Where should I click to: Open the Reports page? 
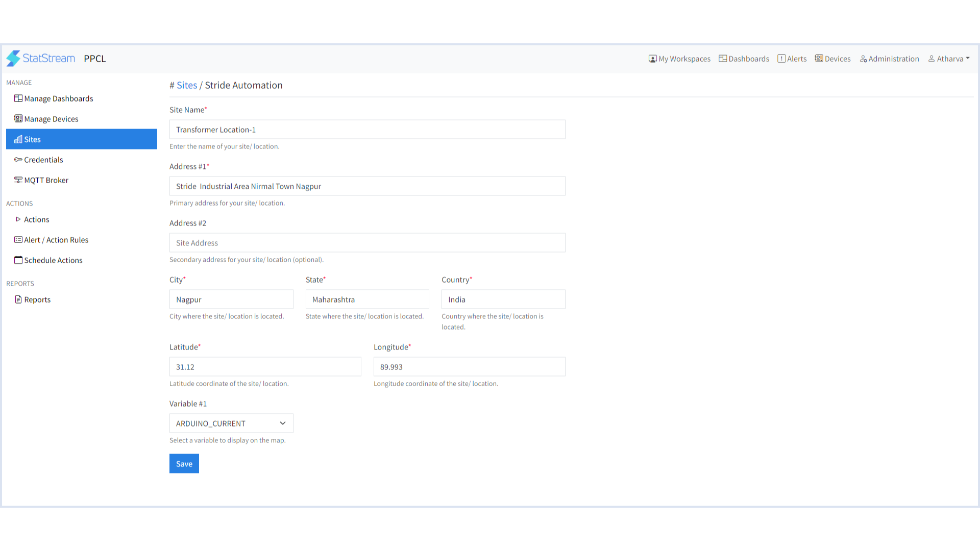click(33, 299)
